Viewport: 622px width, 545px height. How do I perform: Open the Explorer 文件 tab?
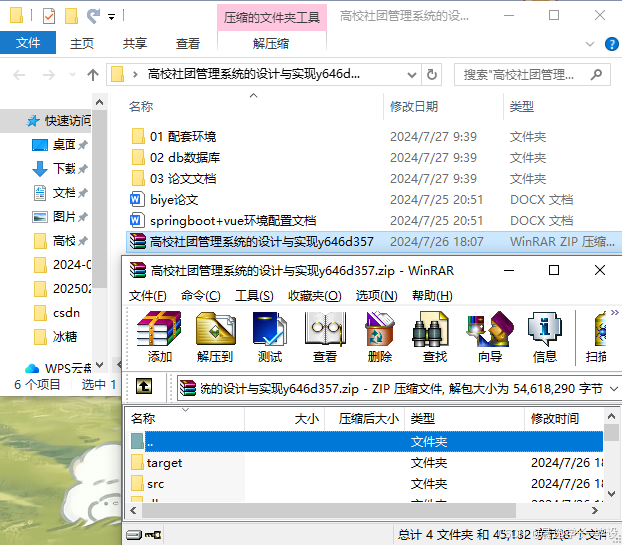(x=28, y=43)
